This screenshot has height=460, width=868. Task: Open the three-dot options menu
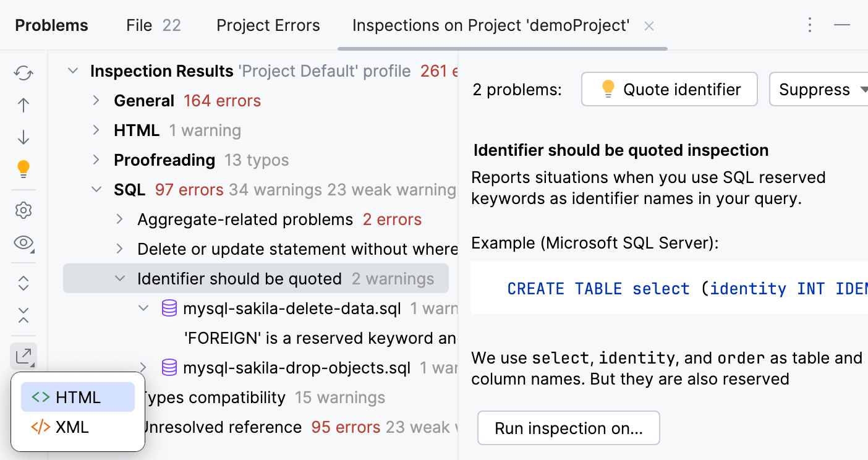(x=810, y=25)
